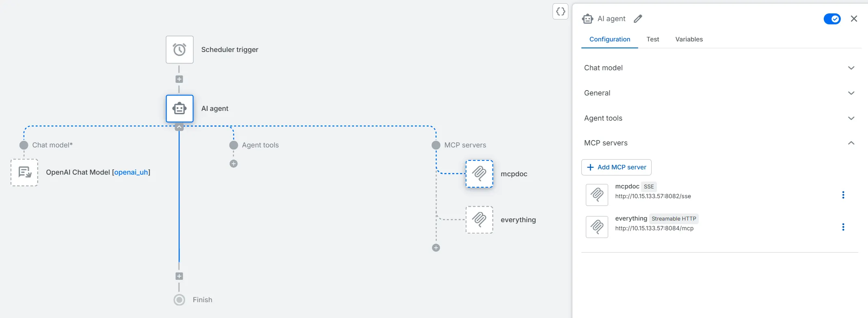
Task: Open the Variables tab
Action: [x=689, y=39]
